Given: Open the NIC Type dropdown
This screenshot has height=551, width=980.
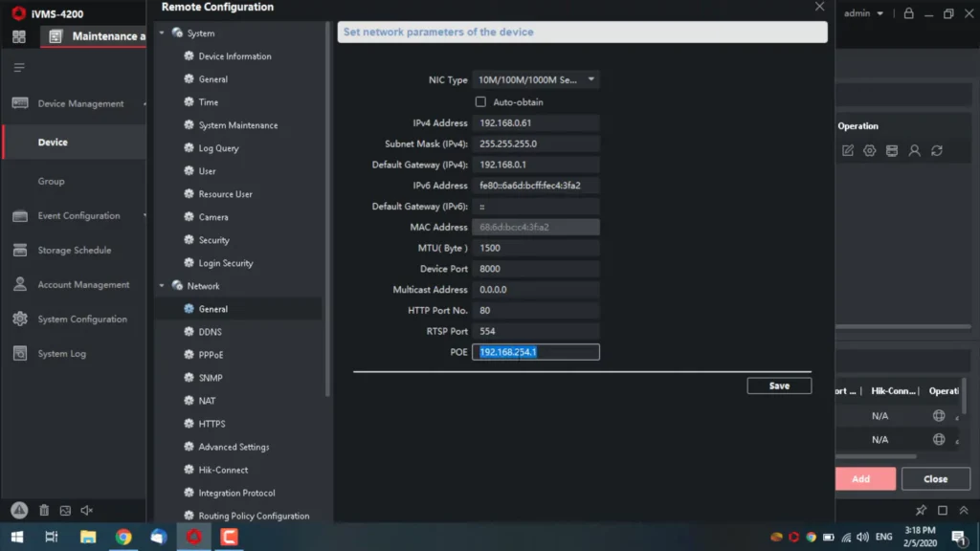Looking at the screenshot, I should [536, 79].
